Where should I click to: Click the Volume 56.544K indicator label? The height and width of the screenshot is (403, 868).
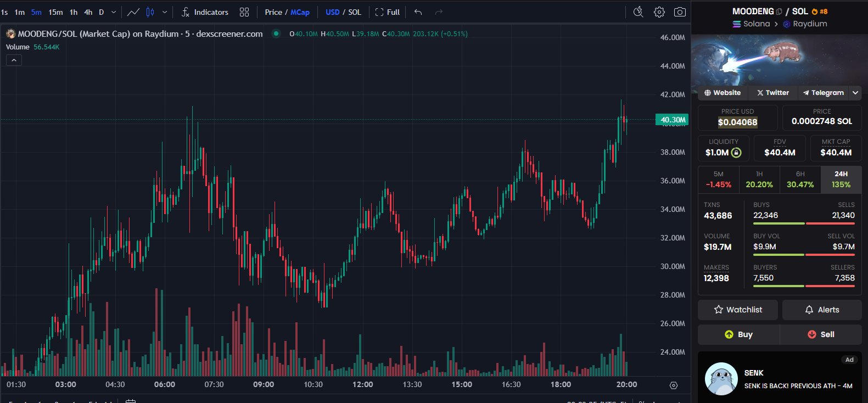click(32, 47)
